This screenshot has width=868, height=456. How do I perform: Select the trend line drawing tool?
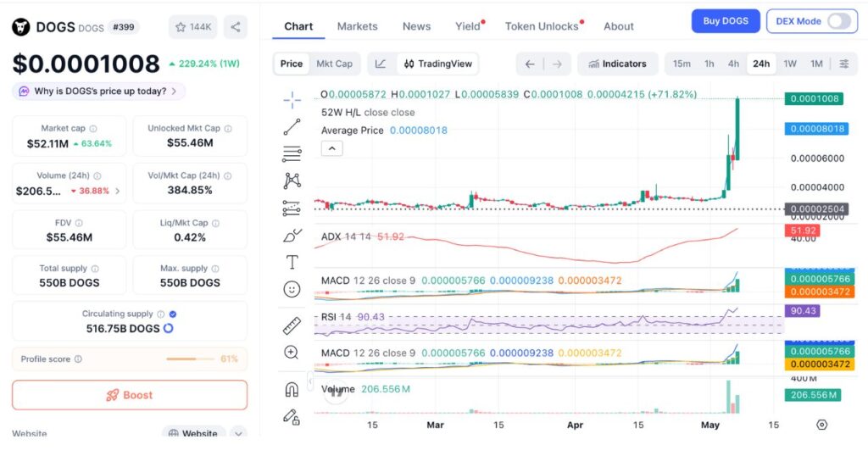[x=292, y=127]
